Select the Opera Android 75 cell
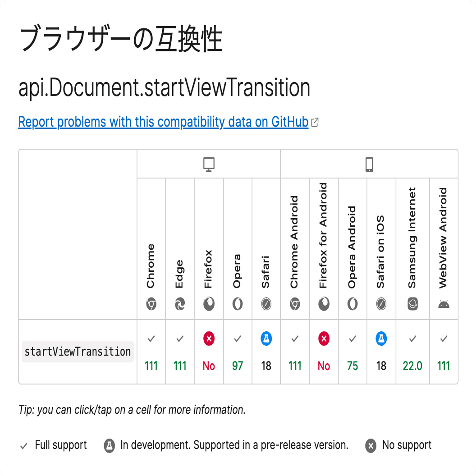Image resolution: width=476 pixels, height=476 pixels. (x=352, y=352)
